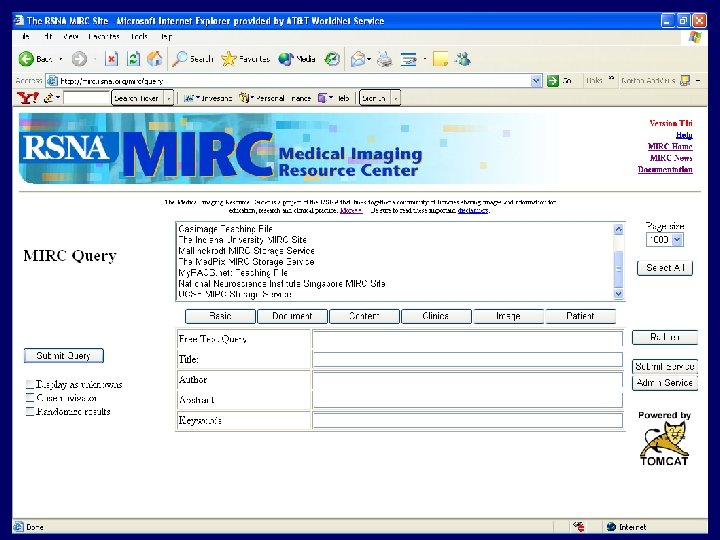The width and height of the screenshot is (720, 540).
Task: Click the server list scrollbar down arrow
Action: 619,294
